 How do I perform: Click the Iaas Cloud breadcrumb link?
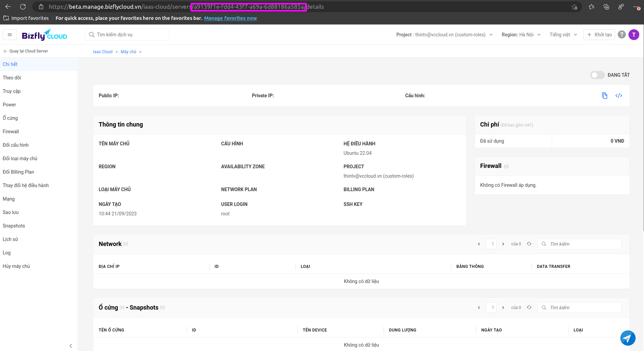103,52
